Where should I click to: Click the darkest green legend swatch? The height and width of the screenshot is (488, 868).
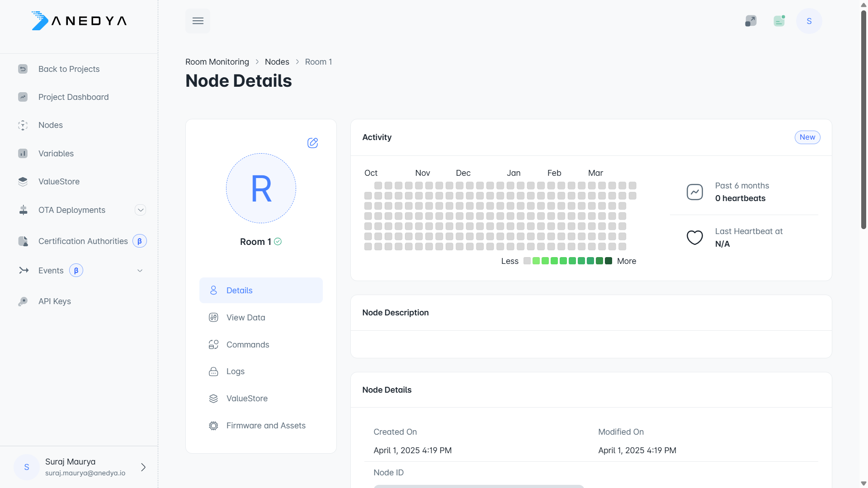point(609,261)
